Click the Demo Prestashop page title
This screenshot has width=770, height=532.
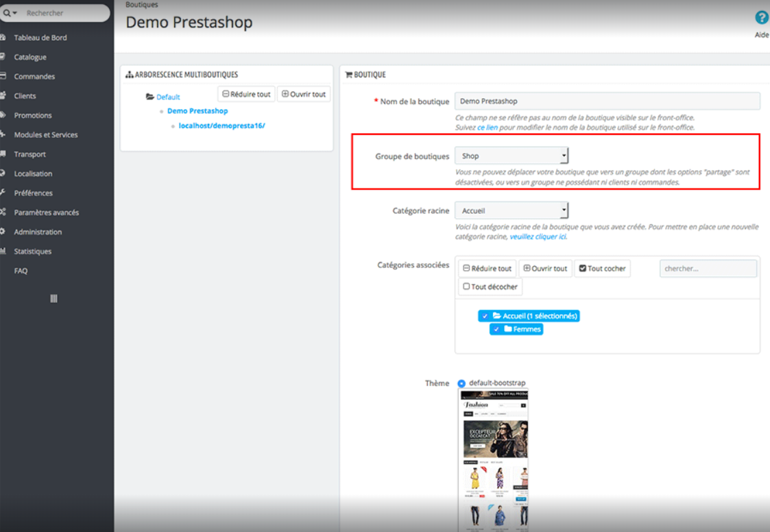click(189, 23)
